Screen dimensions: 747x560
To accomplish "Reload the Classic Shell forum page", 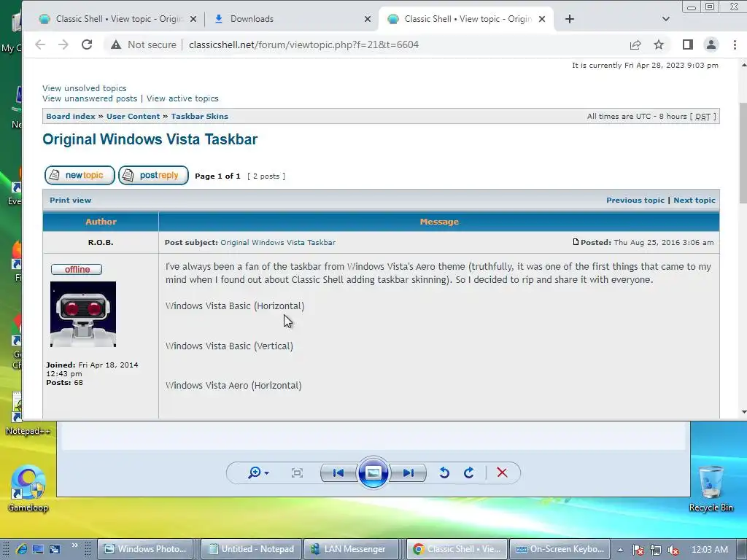I will (87, 44).
